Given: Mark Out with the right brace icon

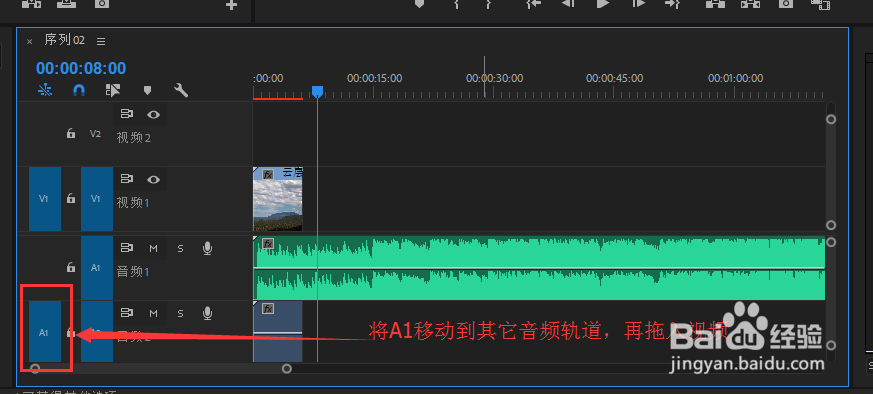Looking at the screenshot, I should pos(488,3).
